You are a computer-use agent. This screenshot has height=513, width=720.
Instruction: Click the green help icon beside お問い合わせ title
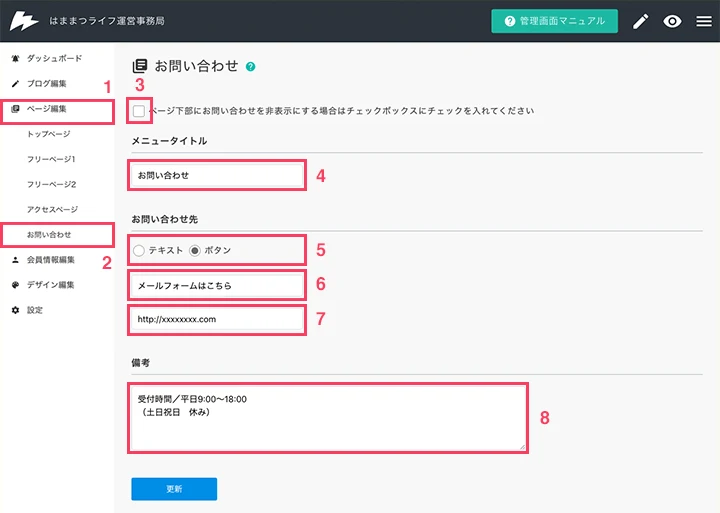251,67
